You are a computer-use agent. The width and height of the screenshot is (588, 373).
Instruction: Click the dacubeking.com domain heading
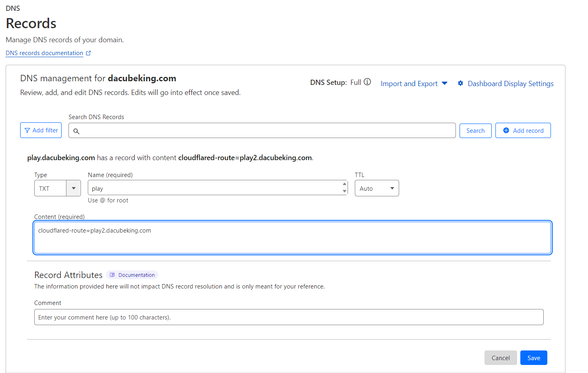point(142,78)
